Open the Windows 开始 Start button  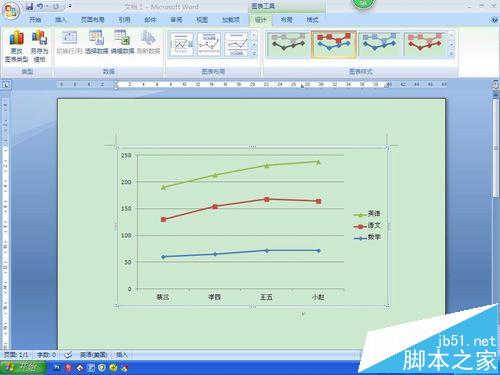pyautogui.click(x=23, y=368)
